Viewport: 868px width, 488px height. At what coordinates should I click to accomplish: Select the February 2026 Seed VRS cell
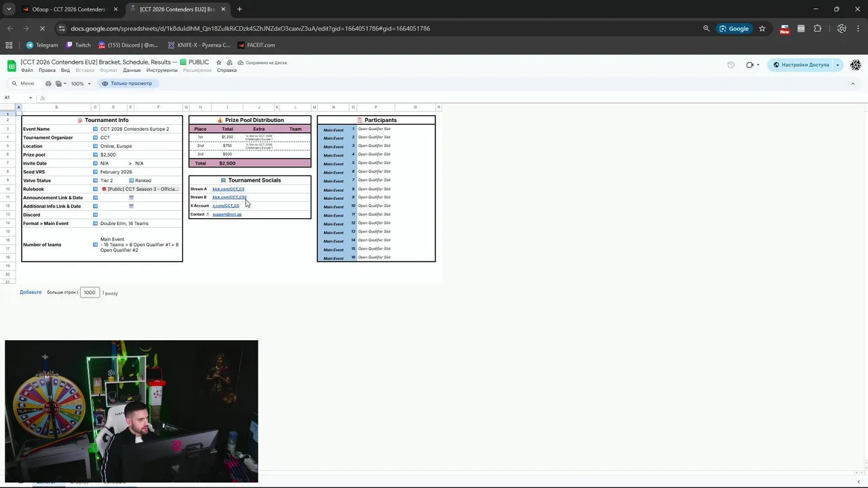[141, 172]
